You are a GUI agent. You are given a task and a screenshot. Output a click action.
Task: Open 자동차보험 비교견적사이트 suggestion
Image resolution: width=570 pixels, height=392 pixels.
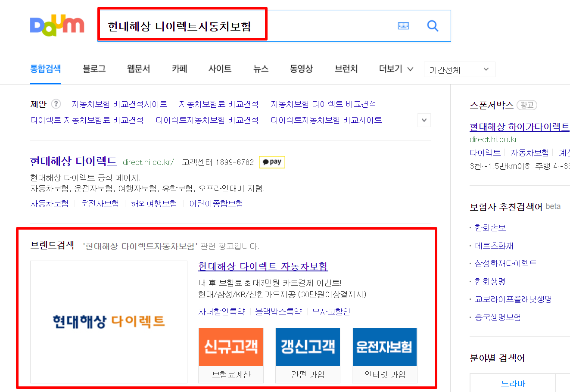click(119, 104)
